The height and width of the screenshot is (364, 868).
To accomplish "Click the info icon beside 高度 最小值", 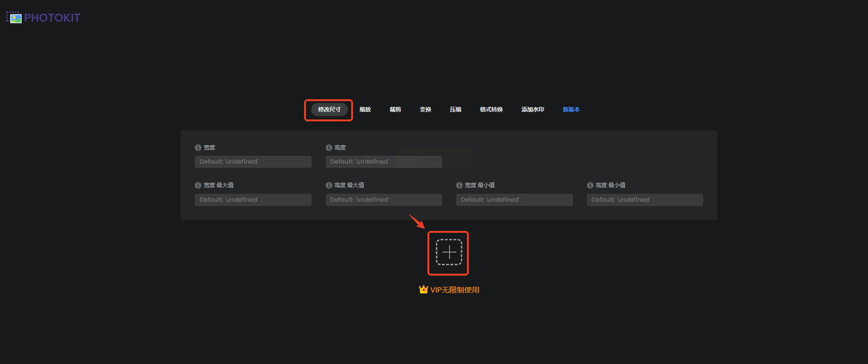I will click(591, 186).
